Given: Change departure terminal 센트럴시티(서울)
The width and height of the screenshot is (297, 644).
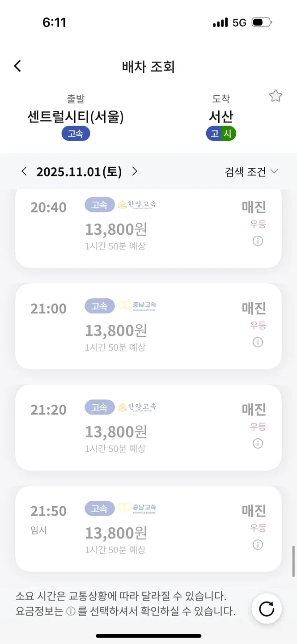Looking at the screenshot, I should 76,117.
